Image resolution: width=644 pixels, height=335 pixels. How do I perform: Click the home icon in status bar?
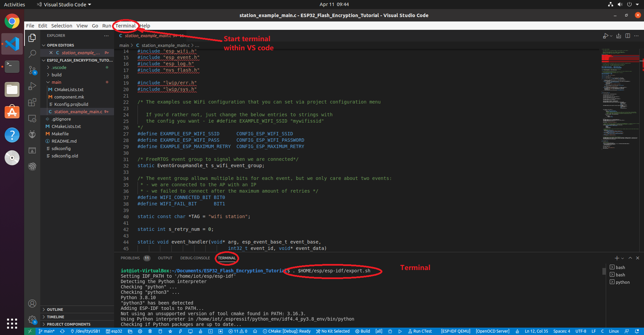point(255,331)
